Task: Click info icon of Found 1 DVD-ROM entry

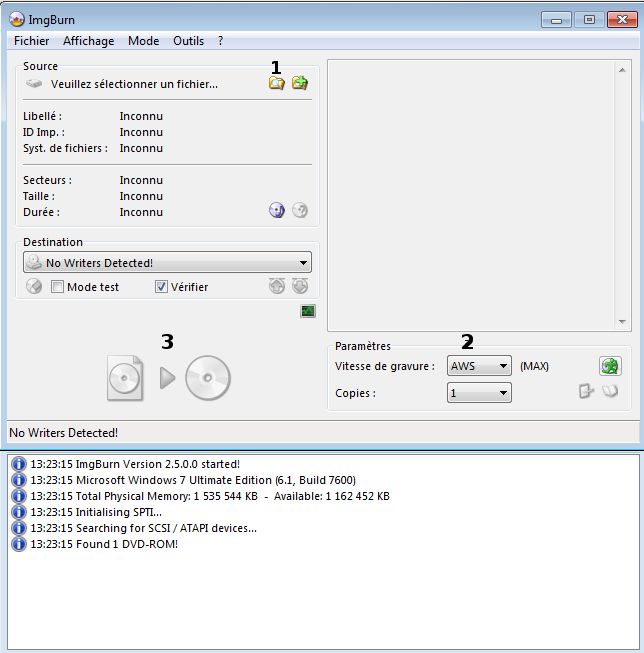Action: 19,544
